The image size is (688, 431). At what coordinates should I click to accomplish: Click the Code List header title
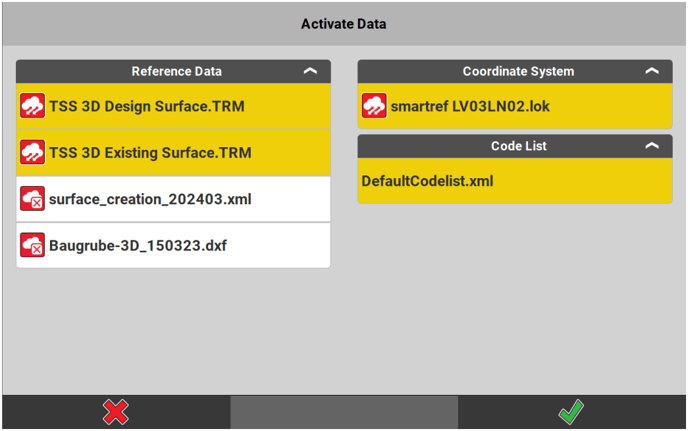click(x=518, y=146)
